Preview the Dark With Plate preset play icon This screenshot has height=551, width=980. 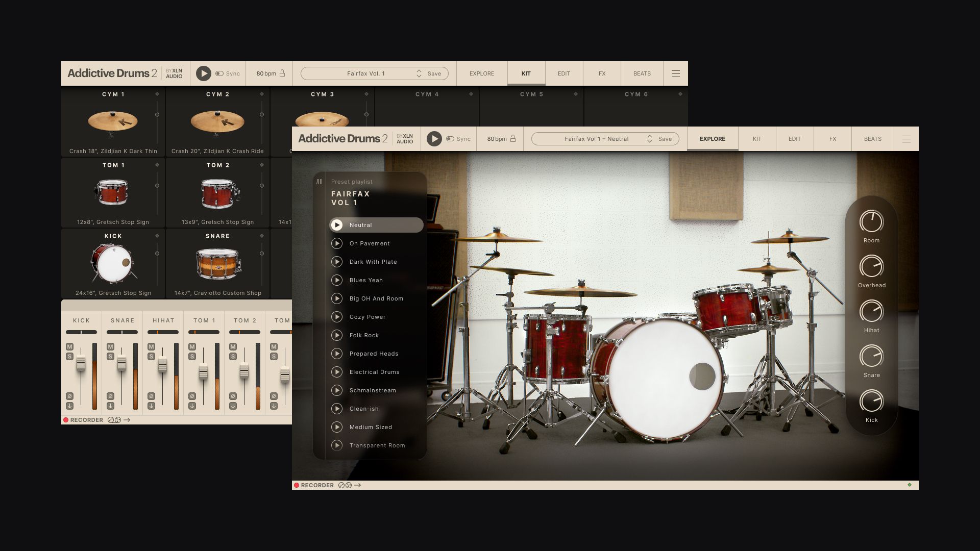pyautogui.click(x=337, y=262)
